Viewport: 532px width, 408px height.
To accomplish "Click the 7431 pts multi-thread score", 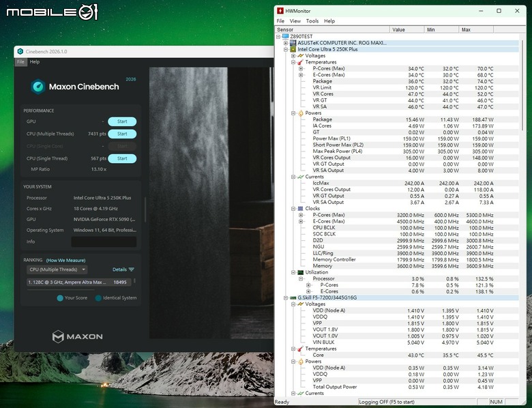I will coord(97,134).
